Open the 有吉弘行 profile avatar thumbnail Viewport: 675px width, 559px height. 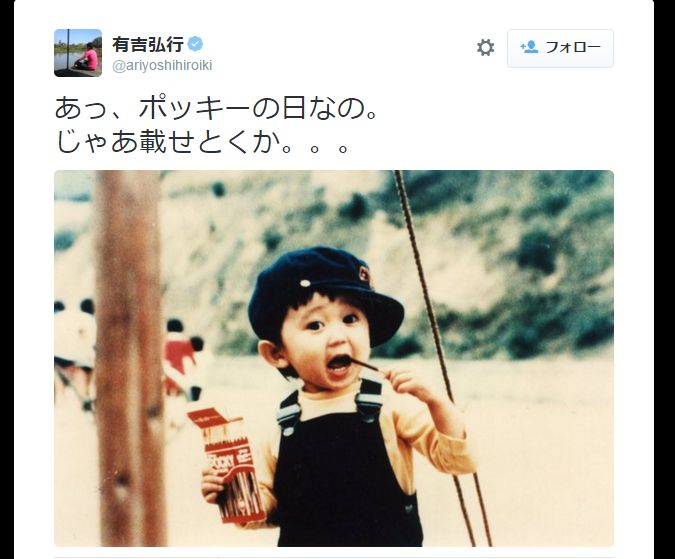(x=78, y=53)
